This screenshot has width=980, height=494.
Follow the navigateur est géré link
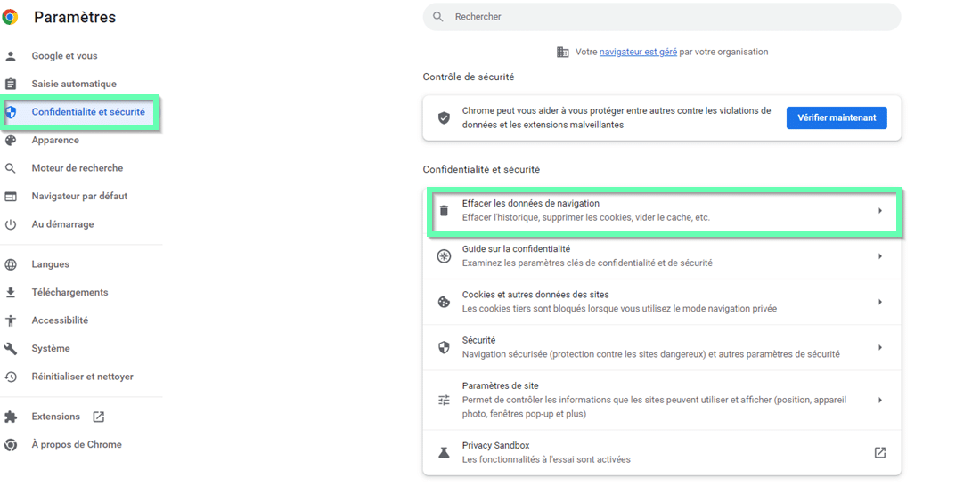tap(638, 52)
